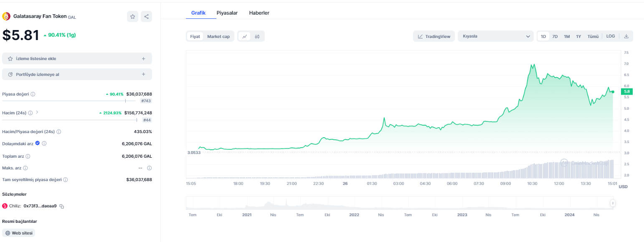Screen dimensions: 644x242
Task: Click the star favorite icon beside token name
Action: 132,17
